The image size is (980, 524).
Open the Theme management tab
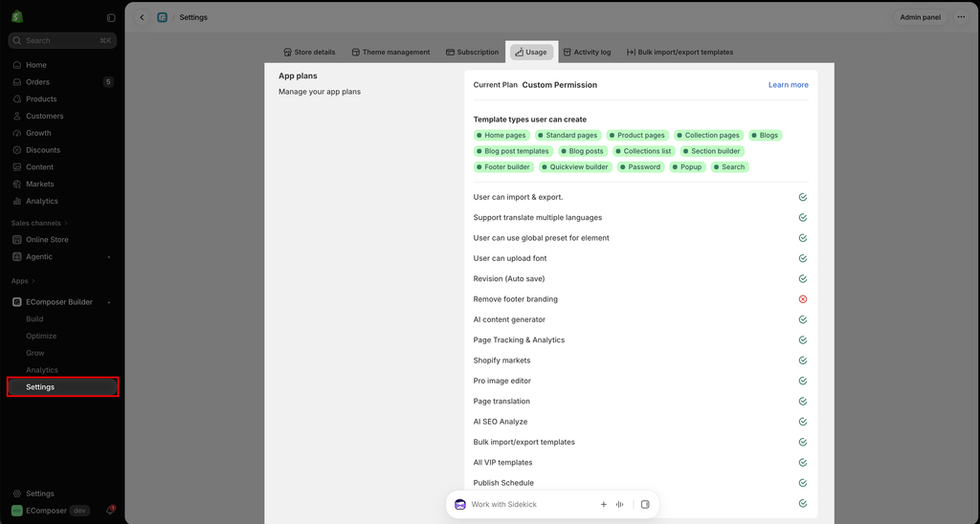pos(390,53)
